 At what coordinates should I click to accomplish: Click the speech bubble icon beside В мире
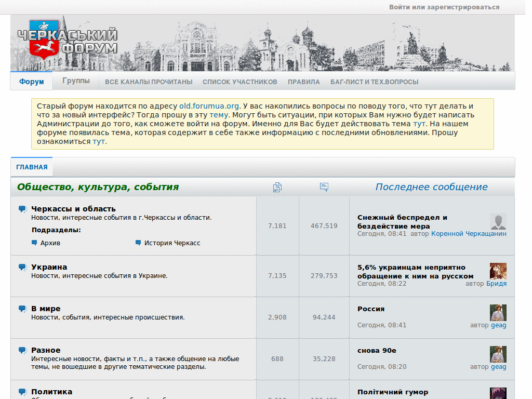(22, 309)
